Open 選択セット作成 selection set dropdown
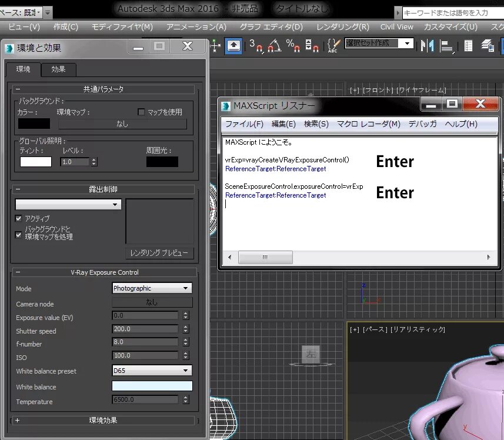The height and width of the screenshot is (440, 504). (x=379, y=43)
